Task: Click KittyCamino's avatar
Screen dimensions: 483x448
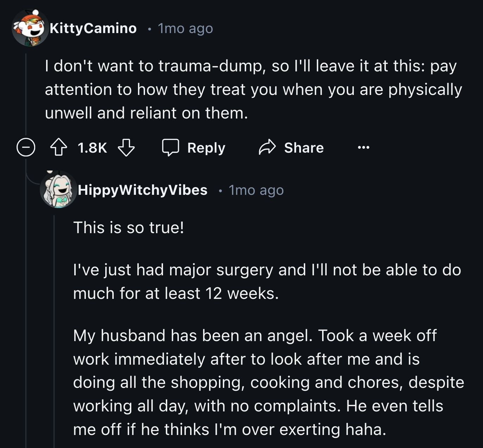Action: (30, 28)
